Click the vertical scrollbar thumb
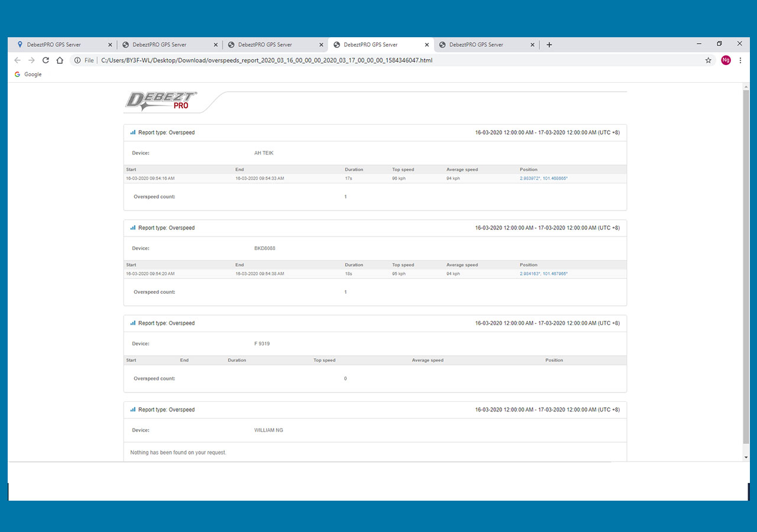The width and height of the screenshot is (757, 532). 746,266
